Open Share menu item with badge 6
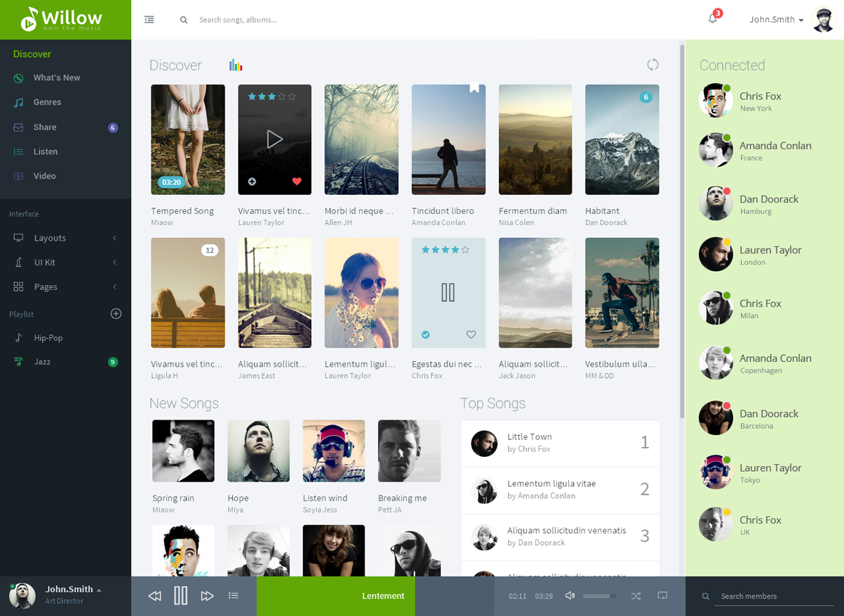 [x=65, y=127]
